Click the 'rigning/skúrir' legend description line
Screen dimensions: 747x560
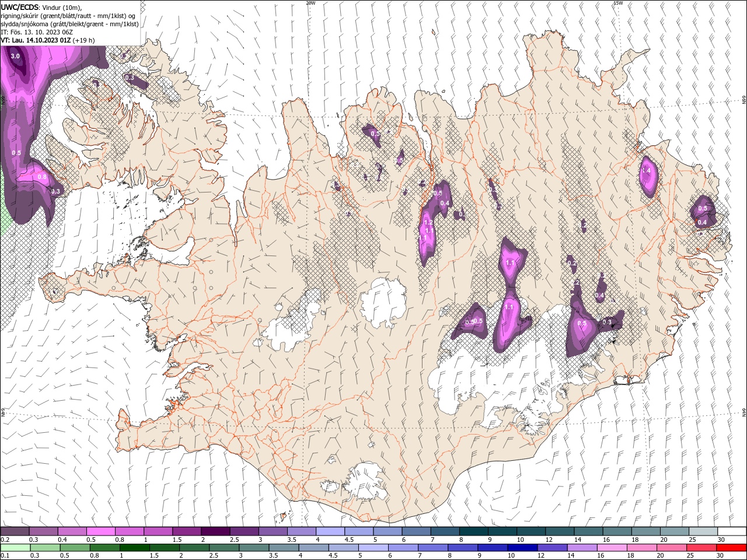coord(68,15)
